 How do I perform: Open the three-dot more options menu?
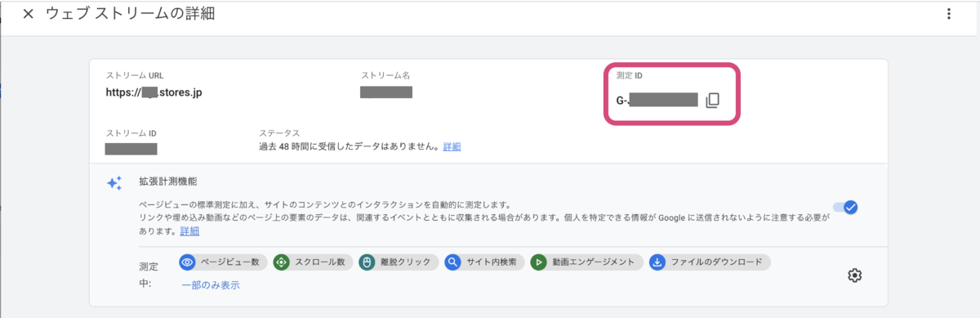pos(948,14)
